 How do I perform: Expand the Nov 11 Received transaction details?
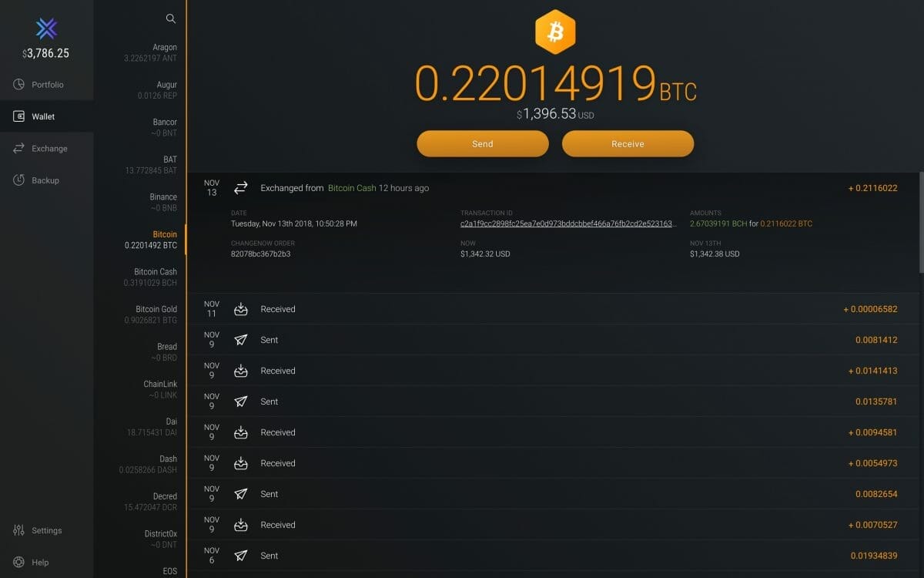click(x=539, y=309)
